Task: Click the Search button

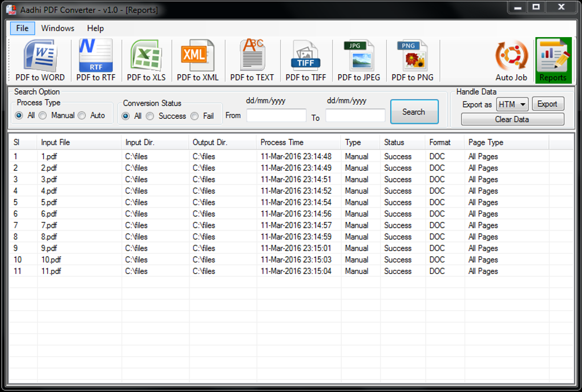Action: click(414, 112)
